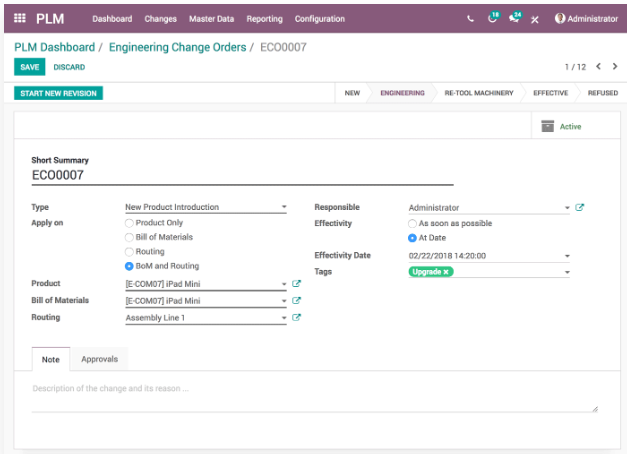
Task: Open the activities clock icon
Action: tap(493, 18)
